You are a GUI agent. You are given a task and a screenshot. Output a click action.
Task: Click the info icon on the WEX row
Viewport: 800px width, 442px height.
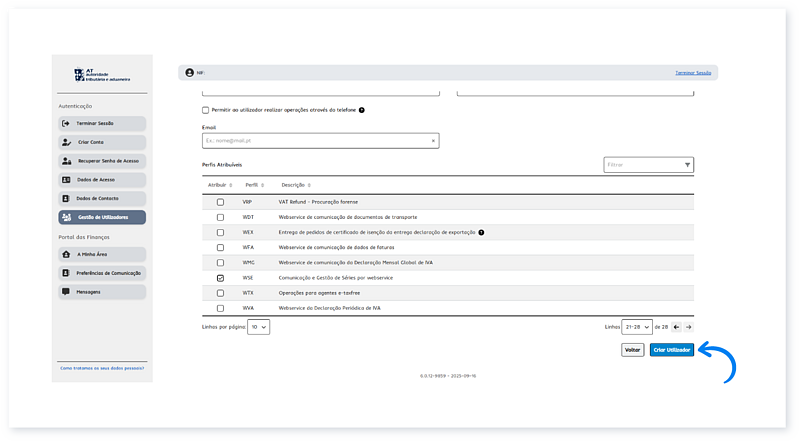pyautogui.click(x=481, y=232)
